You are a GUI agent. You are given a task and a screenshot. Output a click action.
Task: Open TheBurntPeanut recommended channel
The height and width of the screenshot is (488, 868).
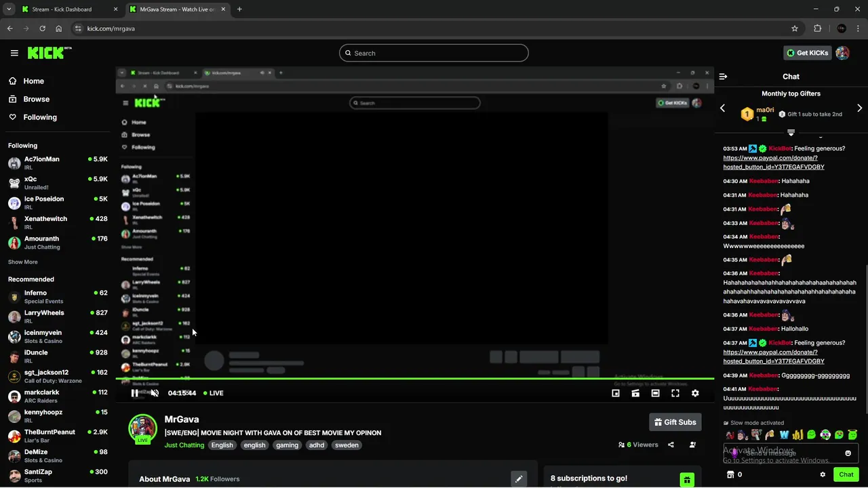point(58,436)
